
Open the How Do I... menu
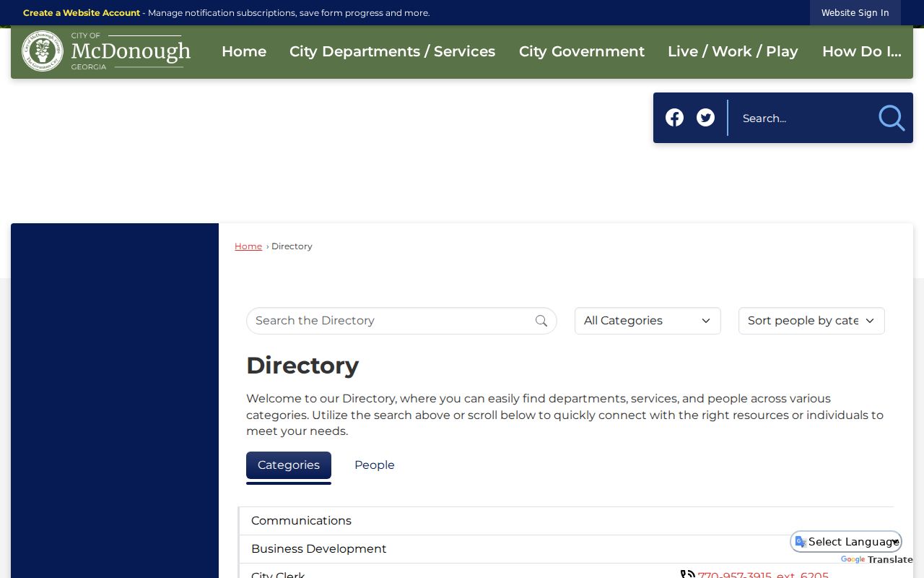coord(862,51)
